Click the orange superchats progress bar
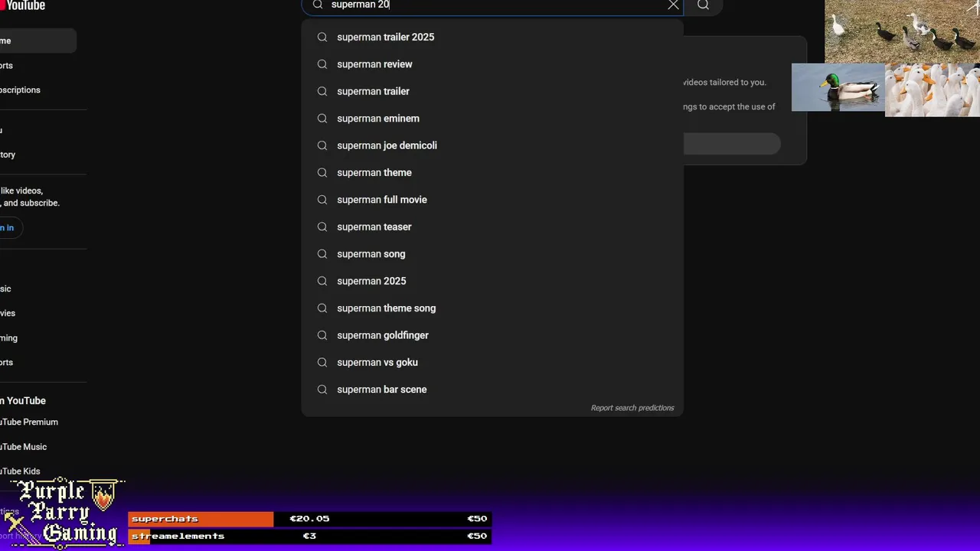 click(201, 519)
